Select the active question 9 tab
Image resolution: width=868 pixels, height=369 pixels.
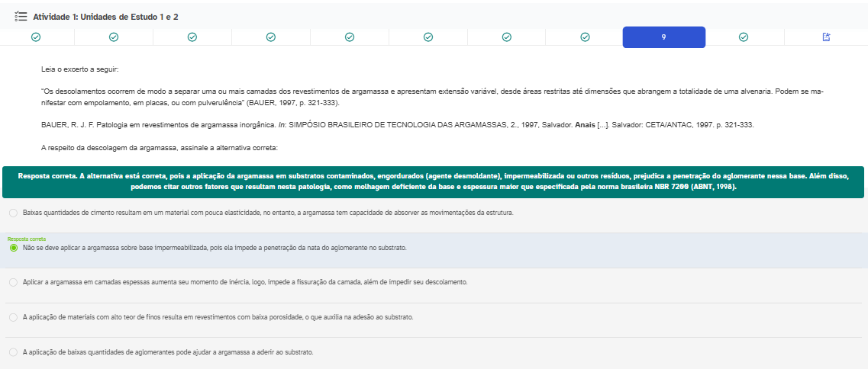(x=663, y=37)
